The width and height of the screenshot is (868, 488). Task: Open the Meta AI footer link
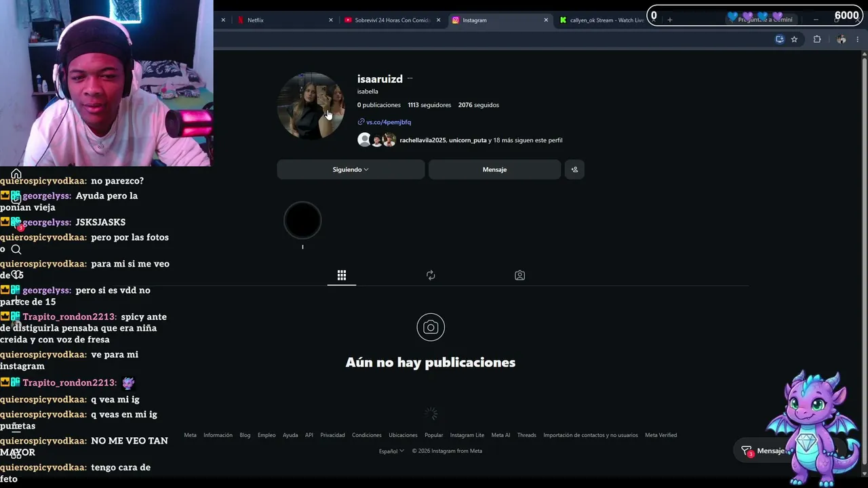point(500,435)
